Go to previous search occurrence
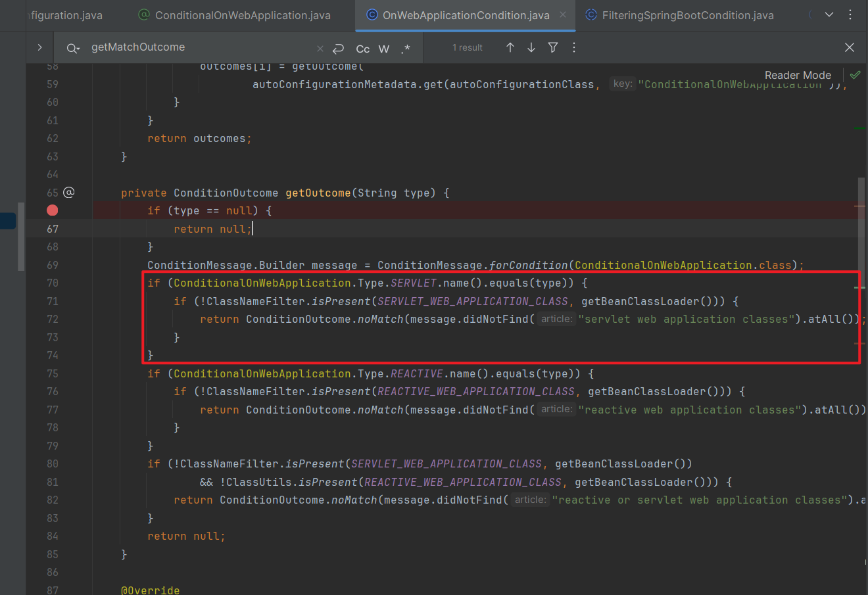The image size is (868, 595). click(x=510, y=47)
